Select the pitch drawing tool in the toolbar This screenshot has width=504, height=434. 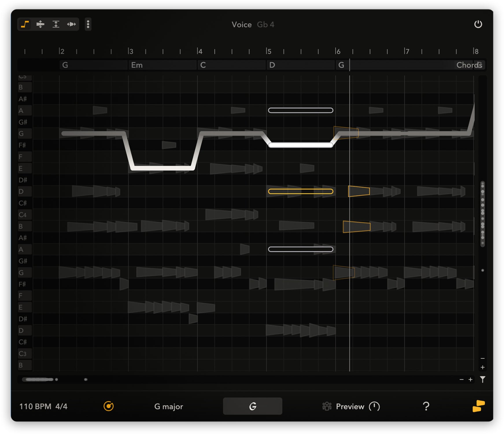pyautogui.click(x=25, y=24)
